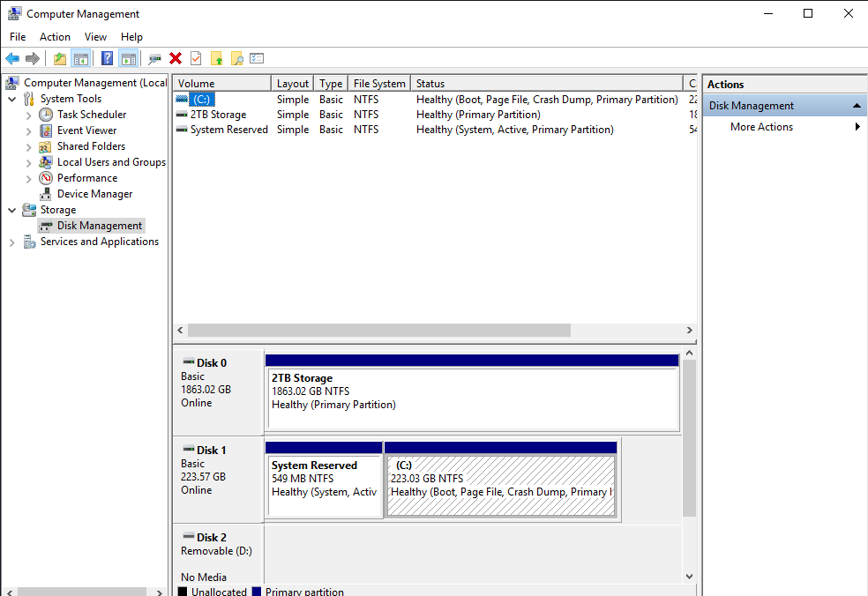Click the System Tools wrench icon
Screen dimensions: 868x596
click(29, 99)
